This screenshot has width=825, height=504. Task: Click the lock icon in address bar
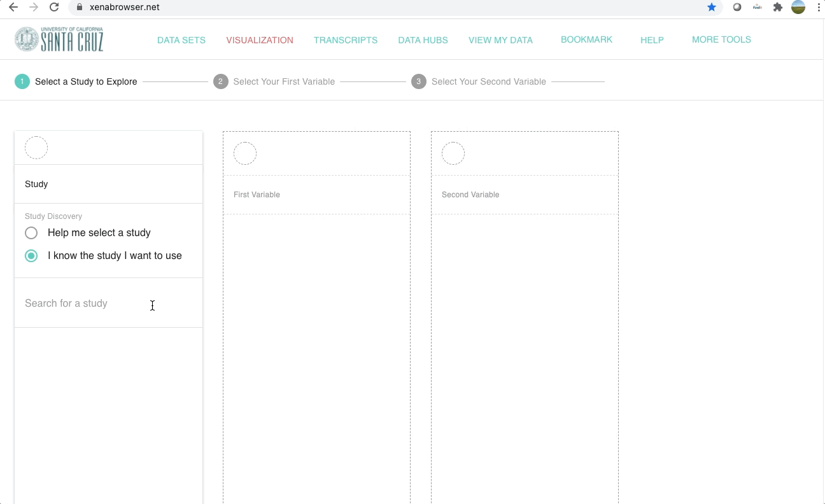pos(79,7)
